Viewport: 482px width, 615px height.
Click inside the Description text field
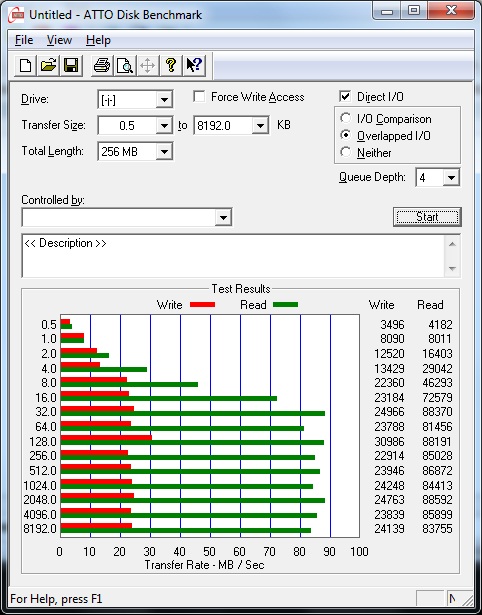click(x=234, y=255)
